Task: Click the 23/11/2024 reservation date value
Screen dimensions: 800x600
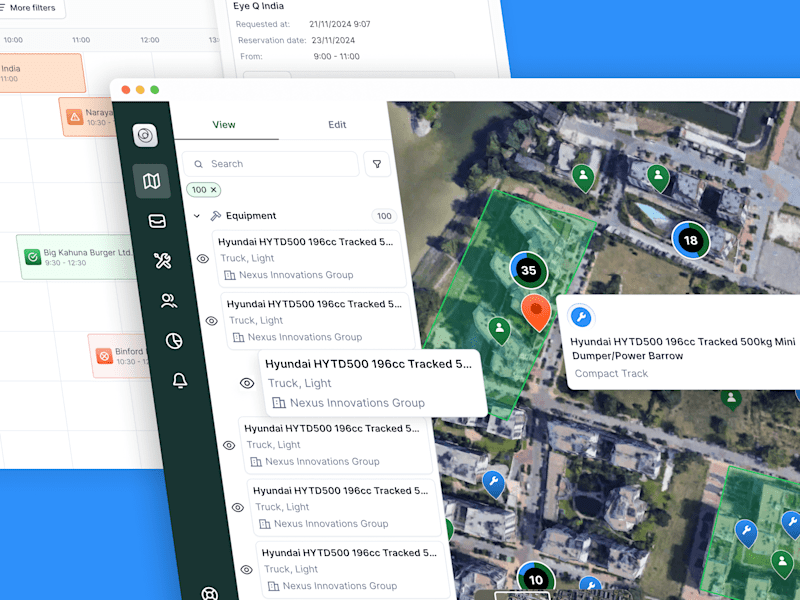Action: coord(333,40)
